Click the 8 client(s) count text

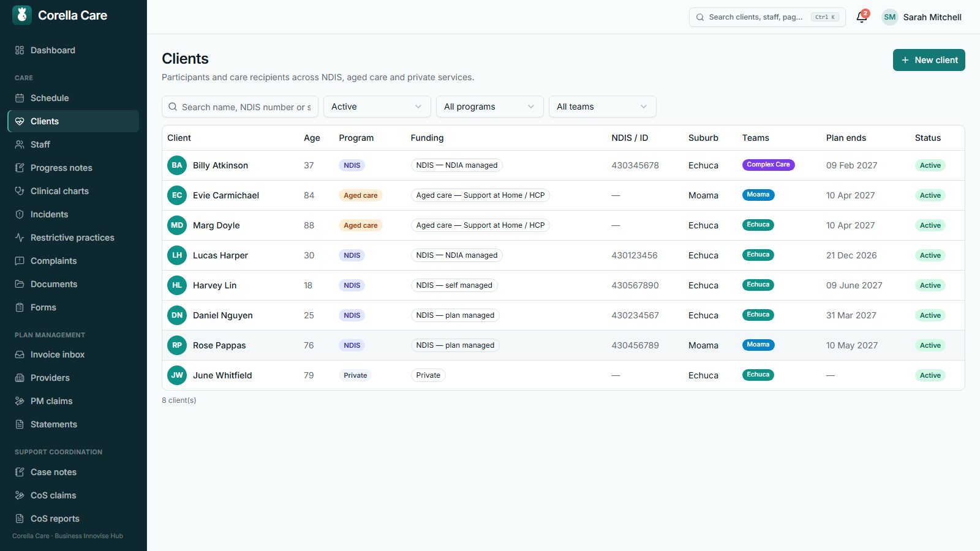click(x=179, y=400)
